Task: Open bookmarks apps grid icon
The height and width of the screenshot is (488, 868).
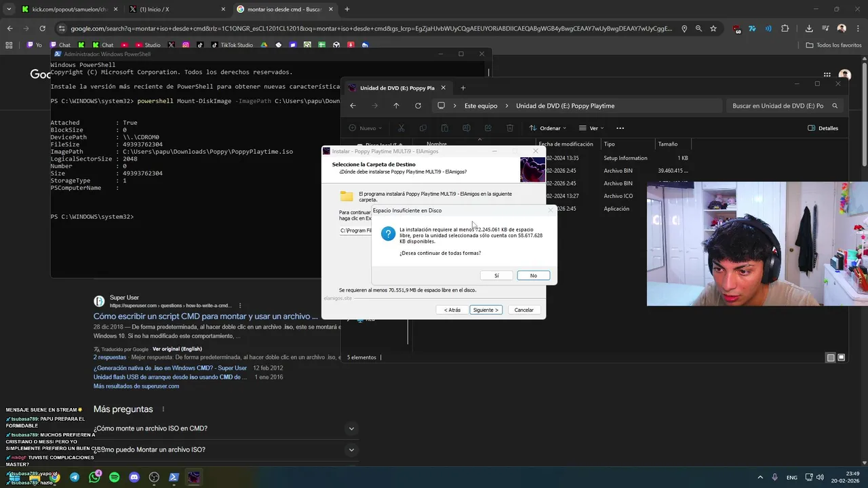Action: 9,45
